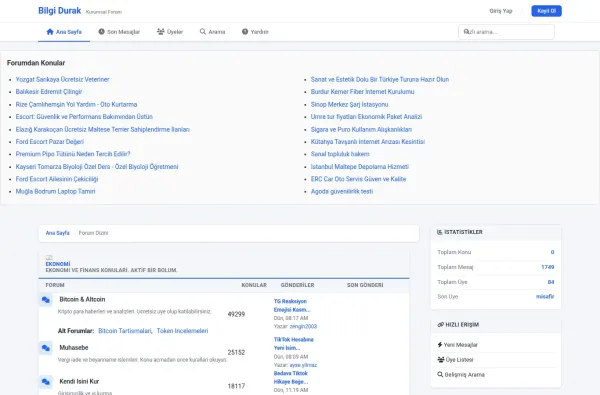Click the magnifier icon beside Arama

click(x=203, y=32)
